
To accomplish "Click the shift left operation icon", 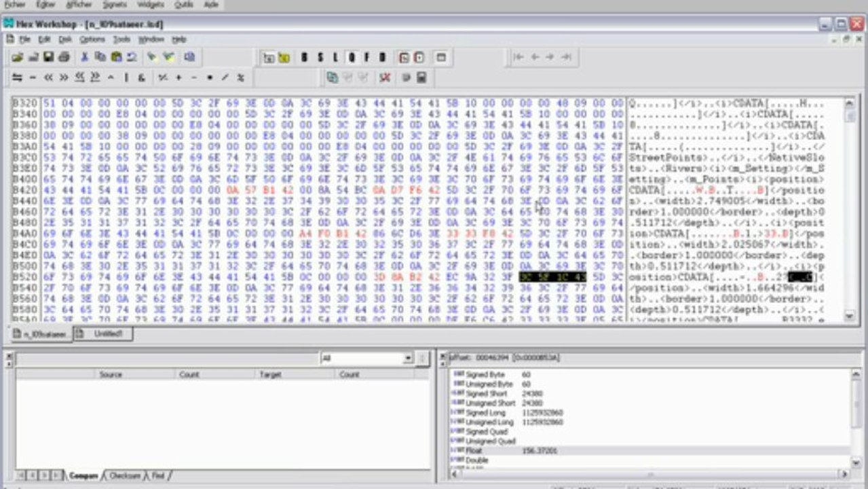I will [48, 77].
